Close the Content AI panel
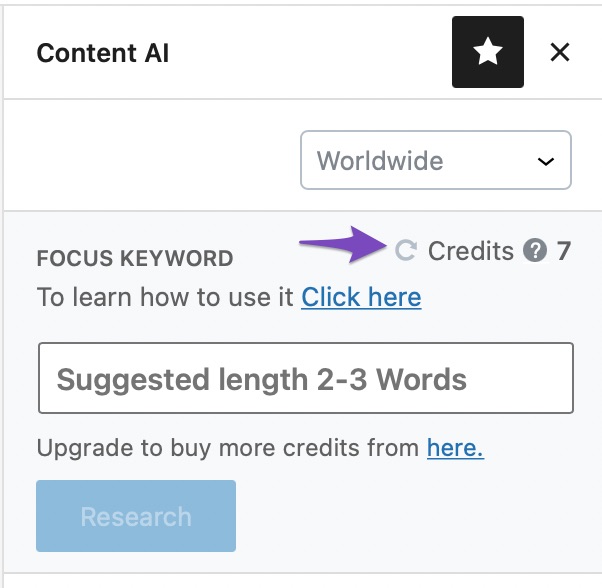The height and width of the screenshot is (588, 602). (x=559, y=52)
